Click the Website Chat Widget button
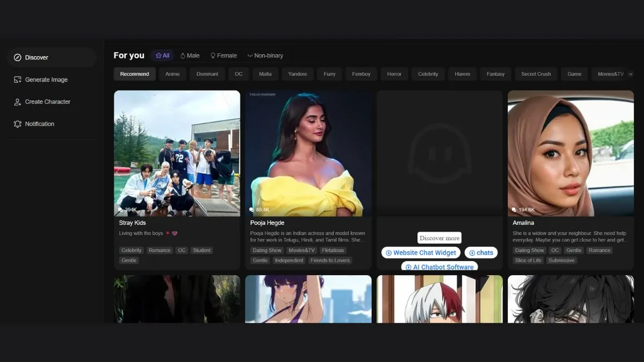This screenshot has width=644, height=362. [x=420, y=253]
